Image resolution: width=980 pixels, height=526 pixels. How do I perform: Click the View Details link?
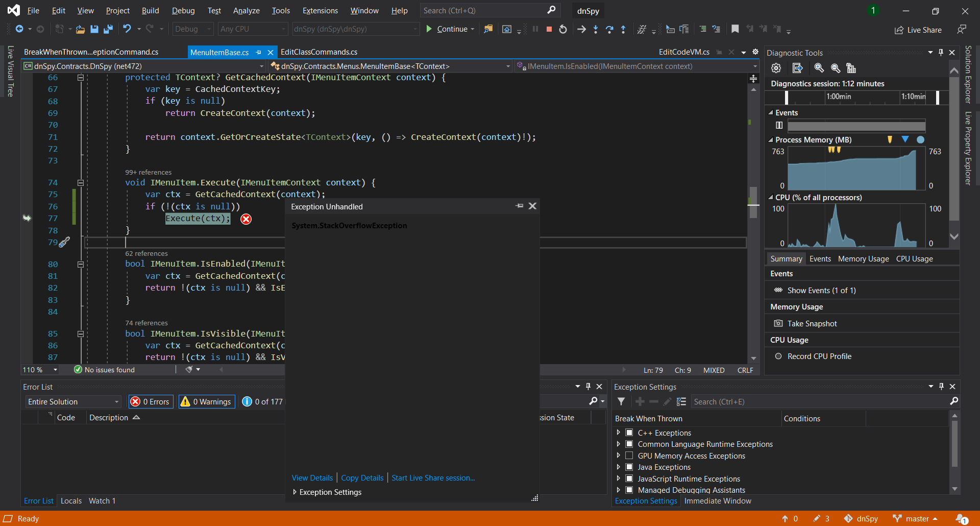click(x=312, y=478)
